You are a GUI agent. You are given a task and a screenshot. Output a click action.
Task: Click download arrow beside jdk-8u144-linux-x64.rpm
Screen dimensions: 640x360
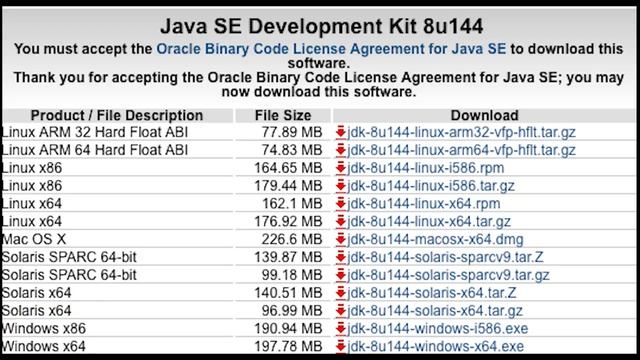pos(341,204)
